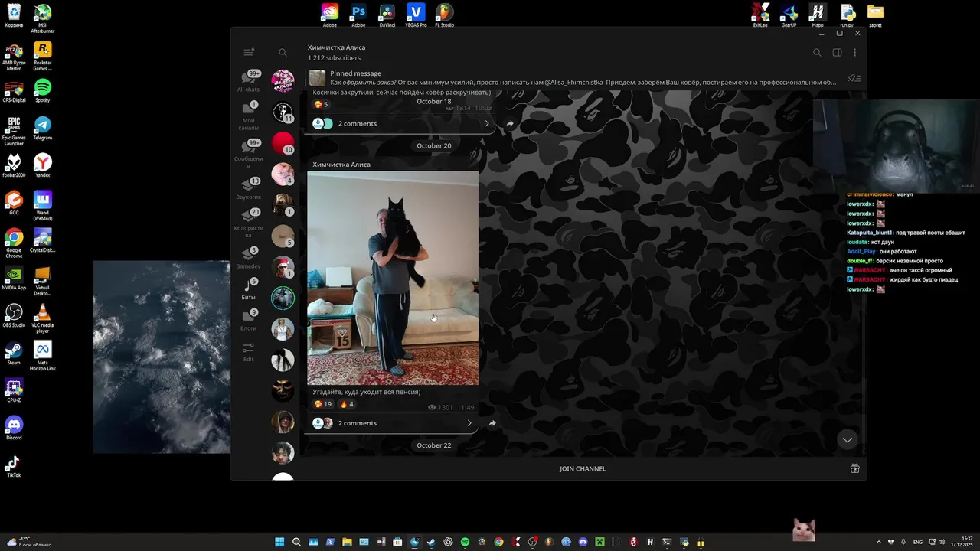The height and width of the screenshot is (551, 980).
Task: Open Spotify desktop shortcut
Action: [x=43, y=90]
